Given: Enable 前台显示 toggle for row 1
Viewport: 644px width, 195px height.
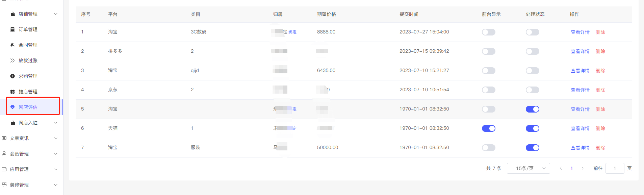Looking at the screenshot, I should tap(488, 32).
